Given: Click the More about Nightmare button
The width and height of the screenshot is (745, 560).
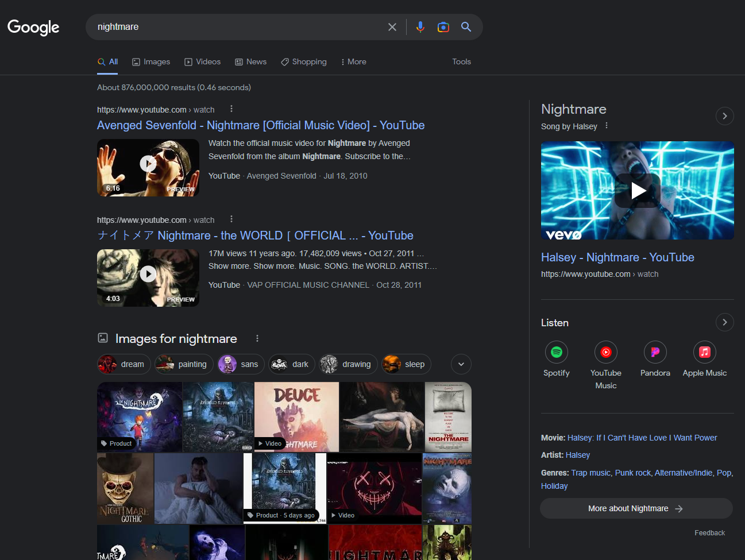Looking at the screenshot, I should point(635,508).
